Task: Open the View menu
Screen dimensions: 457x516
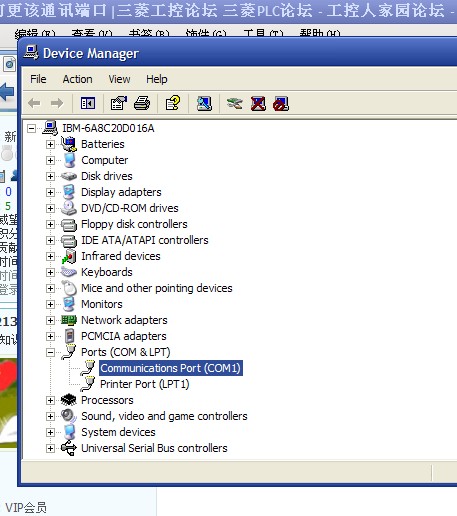Action: pyautogui.click(x=119, y=79)
